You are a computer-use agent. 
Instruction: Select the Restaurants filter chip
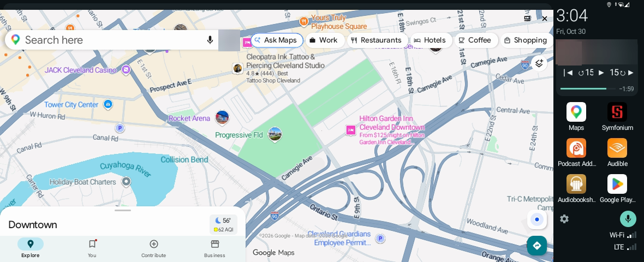377,40
